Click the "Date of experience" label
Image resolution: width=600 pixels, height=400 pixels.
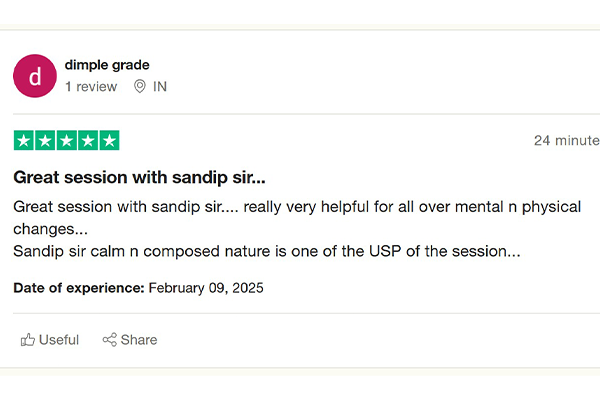tap(79, 288)
